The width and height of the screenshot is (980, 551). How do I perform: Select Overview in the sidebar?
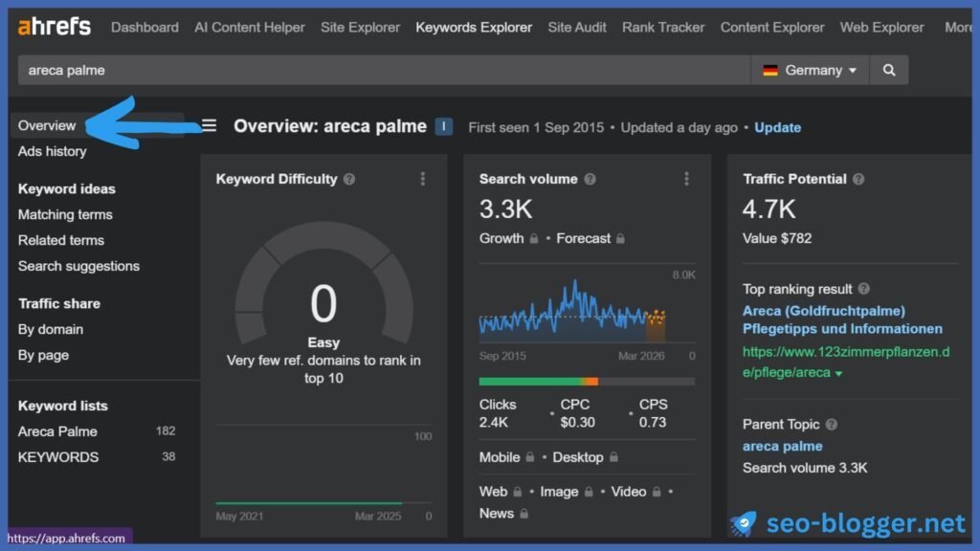[x=47, y=125]
